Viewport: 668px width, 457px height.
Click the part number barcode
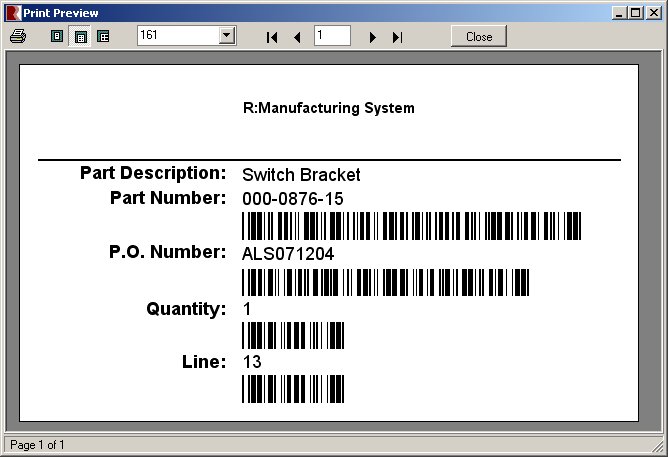click(412, 226)
